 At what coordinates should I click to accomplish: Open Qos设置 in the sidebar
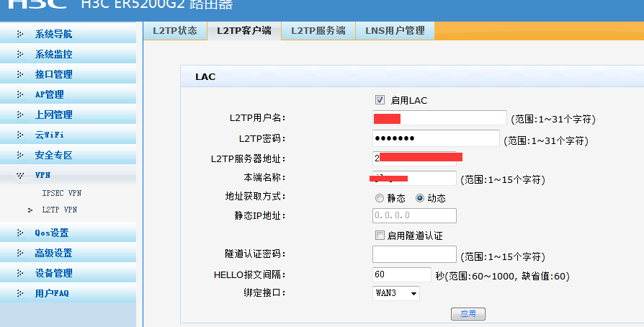[x=52, y=233]
